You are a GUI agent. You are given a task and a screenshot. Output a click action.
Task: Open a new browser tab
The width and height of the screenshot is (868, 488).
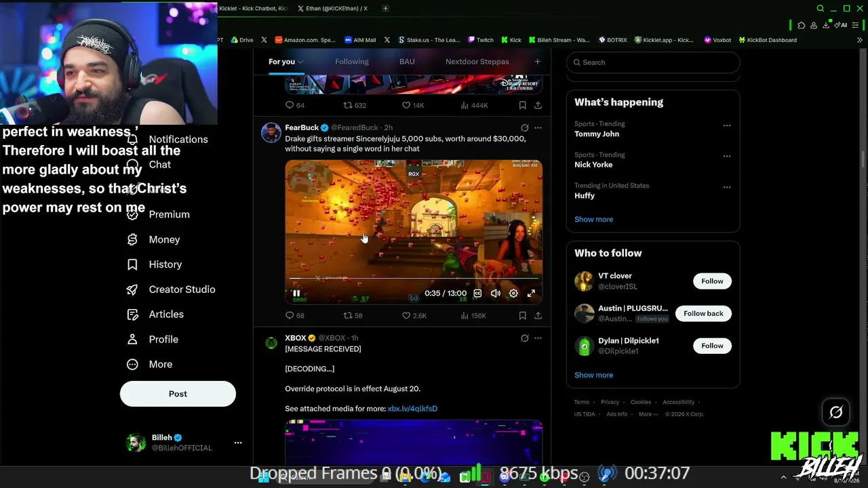[385, 8]
